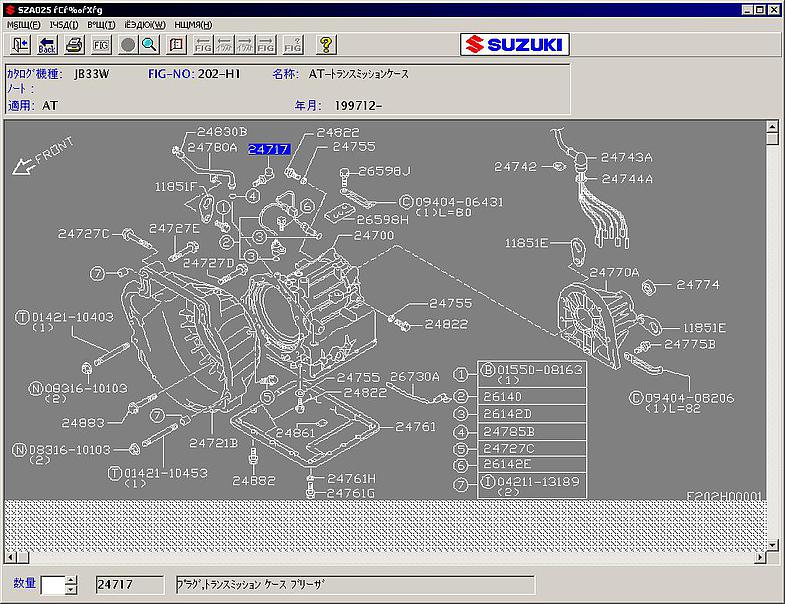Screen dimensions: 785x604
Task: Open the book/notes icon in toolbar
Action: pos(177,45)
